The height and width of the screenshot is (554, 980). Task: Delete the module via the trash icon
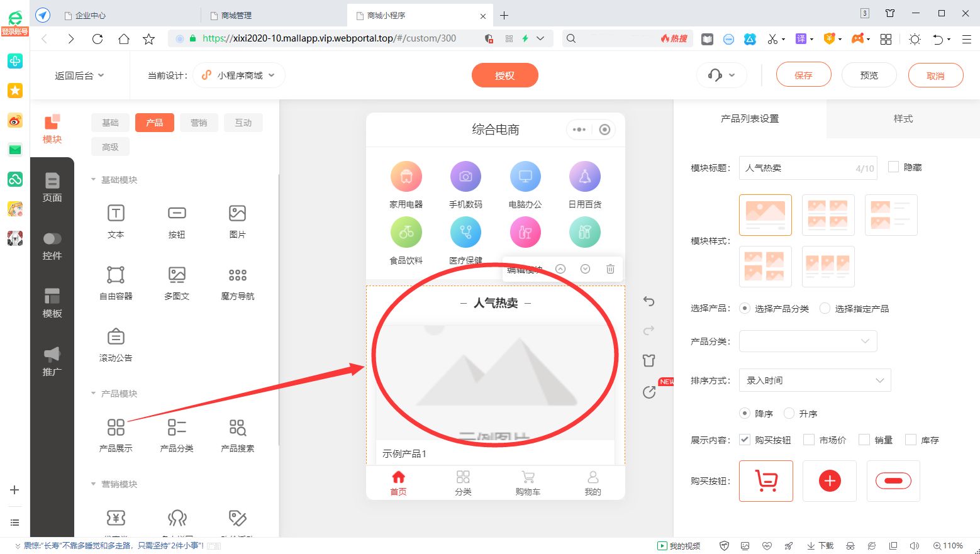(x=610, y=269)
